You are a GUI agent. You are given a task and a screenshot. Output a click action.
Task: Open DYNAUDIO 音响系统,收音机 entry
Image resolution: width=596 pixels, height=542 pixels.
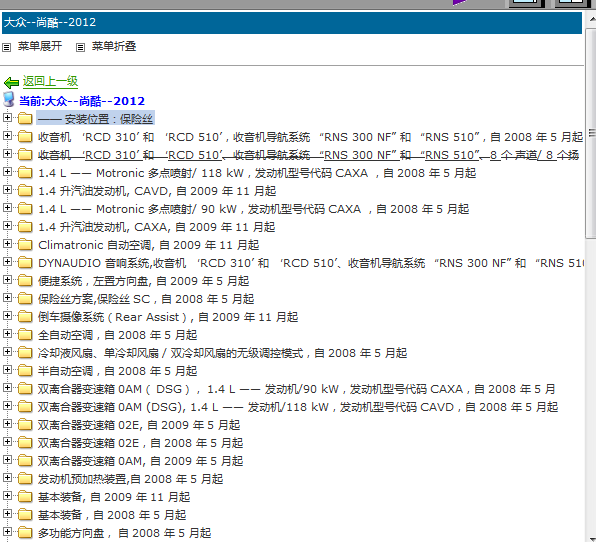tap(311, 263)
